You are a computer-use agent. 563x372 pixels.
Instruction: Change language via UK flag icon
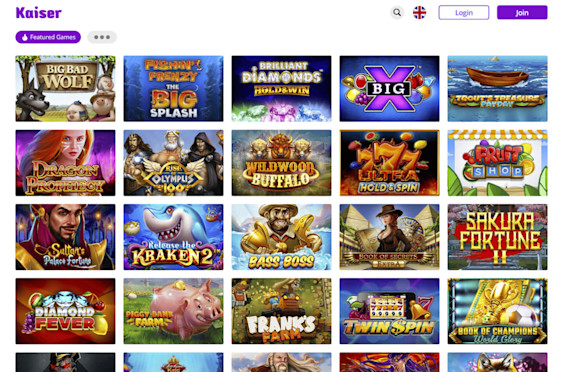[x=419, y=13]
